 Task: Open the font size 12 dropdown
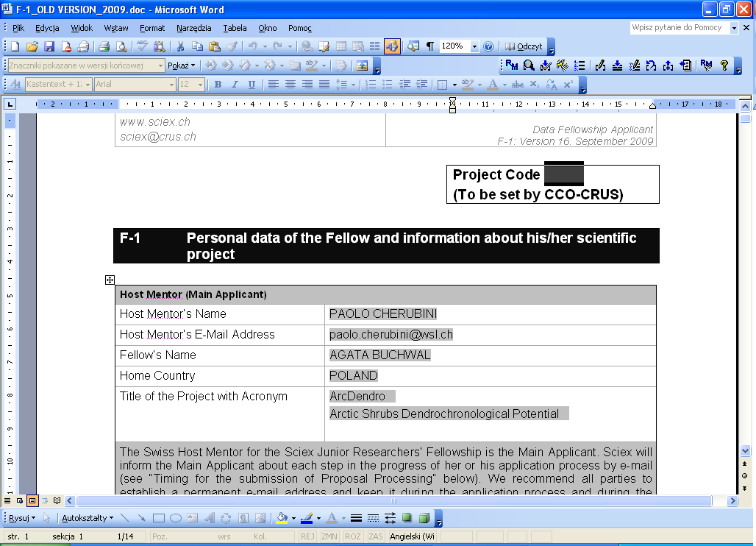click(x=201, y=85)
